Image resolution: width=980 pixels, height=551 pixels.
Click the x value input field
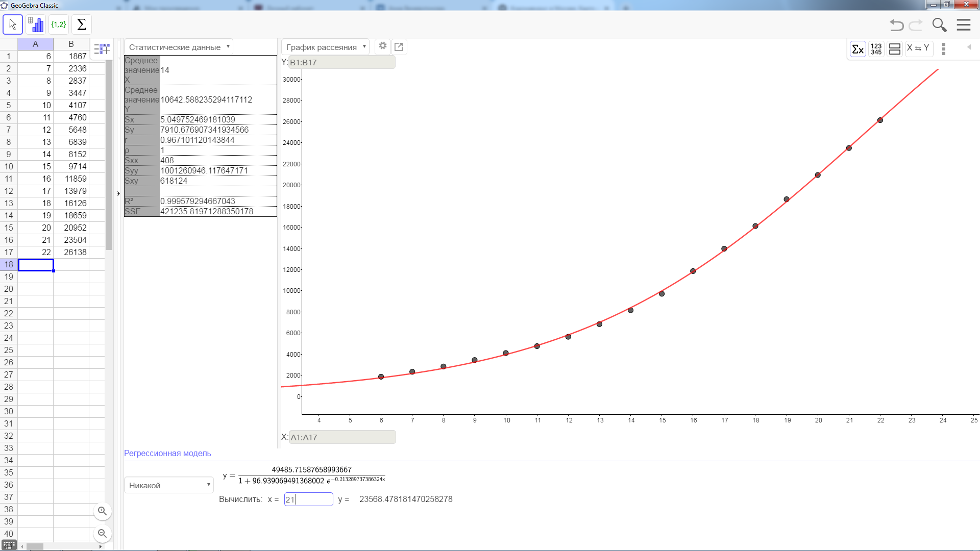(x=308, y=499)
